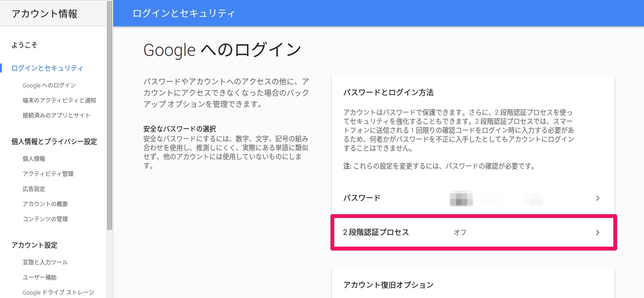The image size is (644, 298).
Task: Open the パスワード setting row label
Action: pos(362,198)
